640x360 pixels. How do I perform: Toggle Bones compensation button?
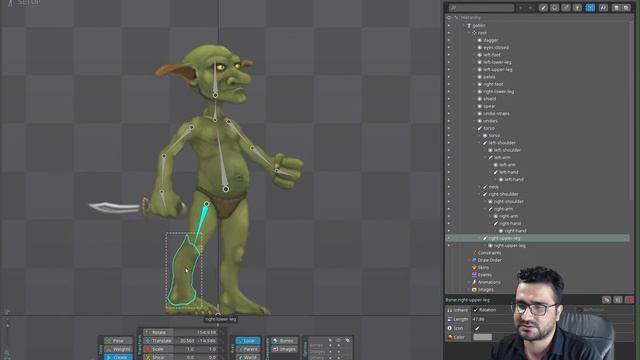pyautogui.click(x=284, y=341)
